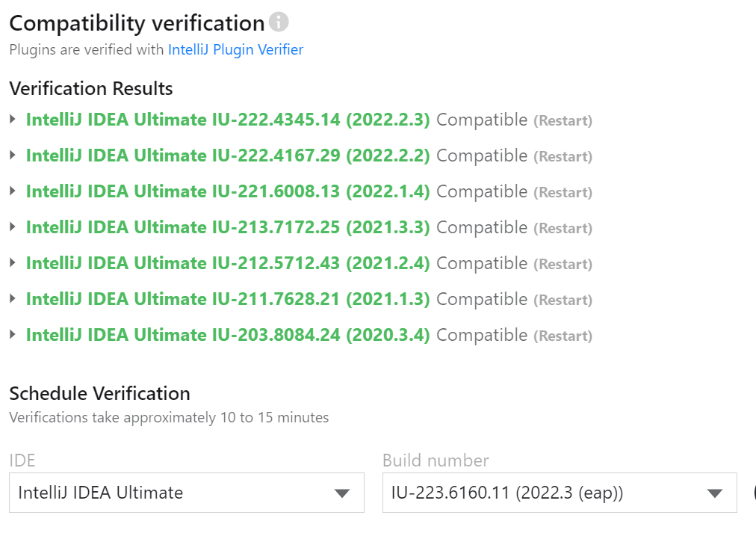Image resolution: width=756 pixels, height=536 pixels.
Task: Click the IDE dropdown chevron
Action: pos(342,493)
